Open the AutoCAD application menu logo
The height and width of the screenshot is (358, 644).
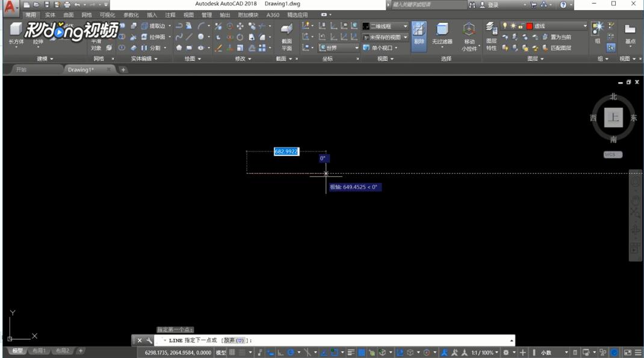[10, 7]
